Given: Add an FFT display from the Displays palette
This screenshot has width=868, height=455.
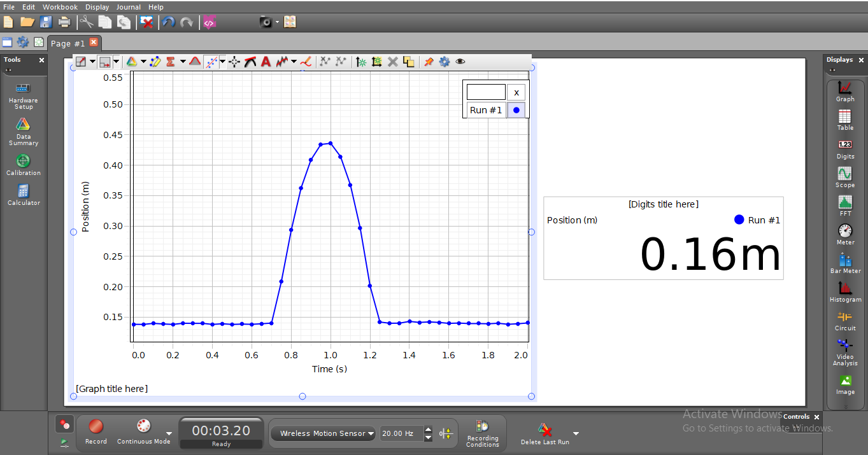Looking at the screenshot, I should [x=845, y=205].
